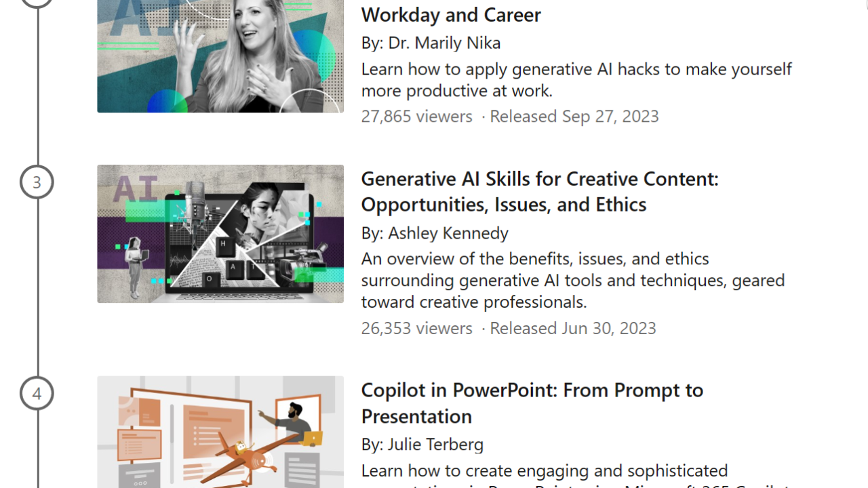Click the "27,865 viewers" count
Viewport: 868px width, 488px height.
coord(416,117)
